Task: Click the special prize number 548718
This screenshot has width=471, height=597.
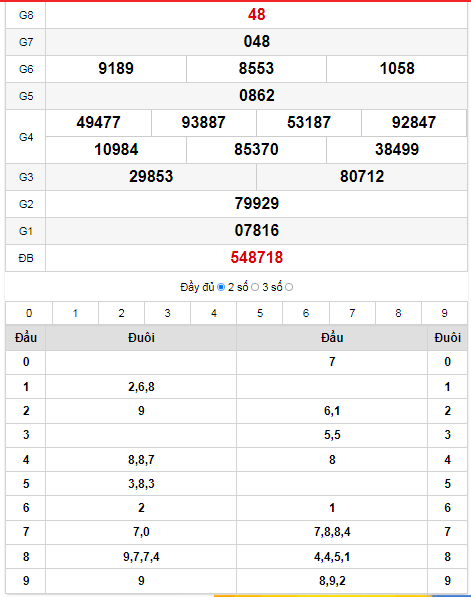Action: (x=257, y=258)
